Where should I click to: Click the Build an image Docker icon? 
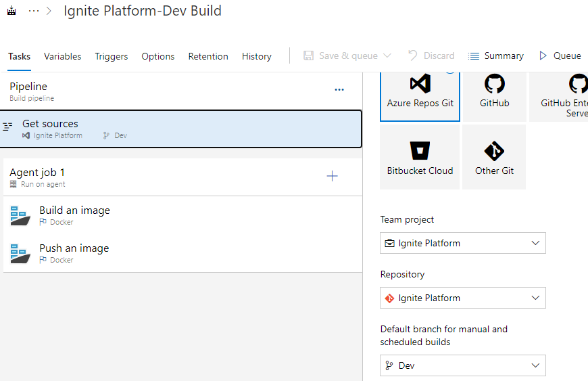point(20,216)
